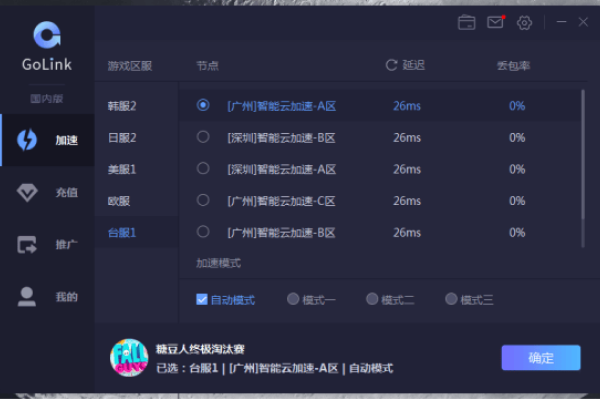
Task: Refresh latency with the 延迟 refresh icon
Action: (x=391, y=65)
